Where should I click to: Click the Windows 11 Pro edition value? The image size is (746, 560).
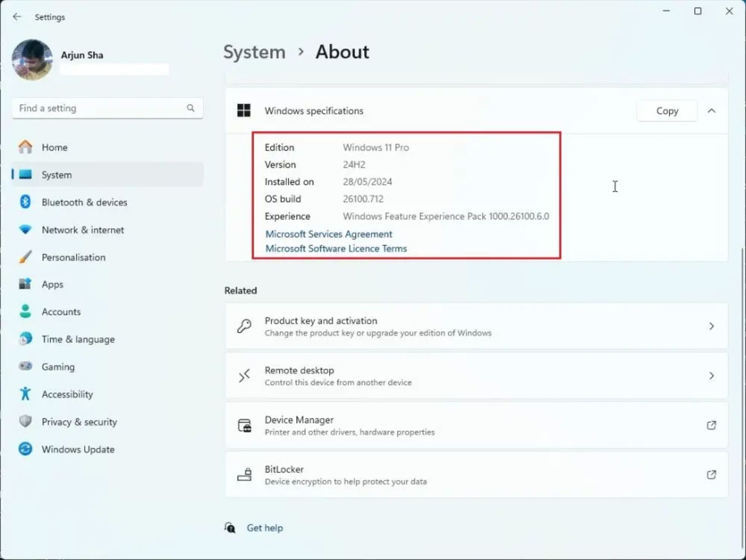pos(376,148)
